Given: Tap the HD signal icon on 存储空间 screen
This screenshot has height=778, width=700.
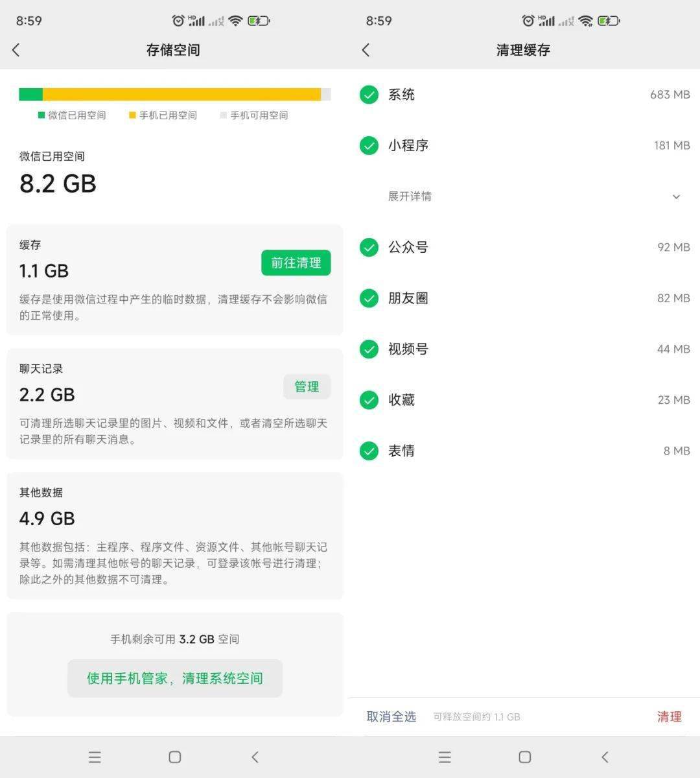Looking at the screenshot, I should pos(196,21).
